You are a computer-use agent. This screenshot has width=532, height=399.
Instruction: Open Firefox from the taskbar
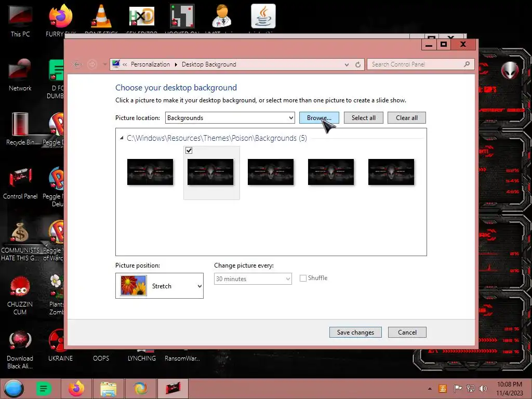pyautogui.click(x=76, y=389)
